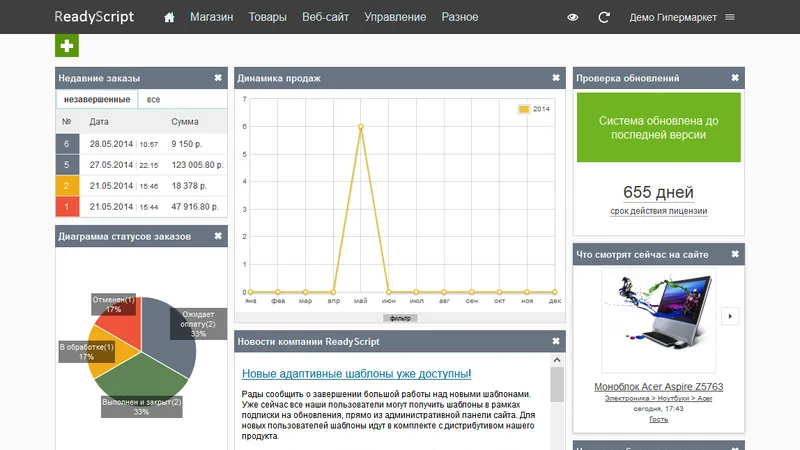Open the Моноблок Acer Aspire Z5763 link
The height and width of the screenshot is (450, 800).
tap(658, 387)
